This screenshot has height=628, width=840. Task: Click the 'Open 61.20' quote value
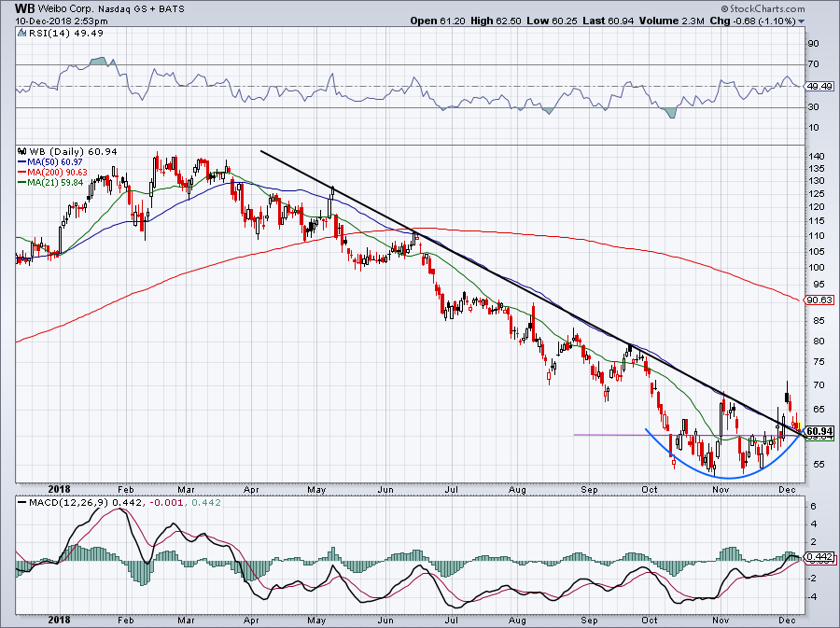[x=439, y=21]
